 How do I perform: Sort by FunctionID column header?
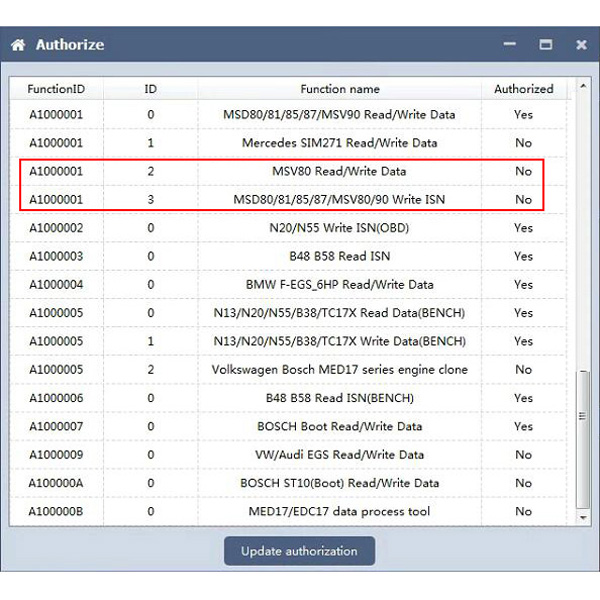pyautogui.click(x=56, y=89)
